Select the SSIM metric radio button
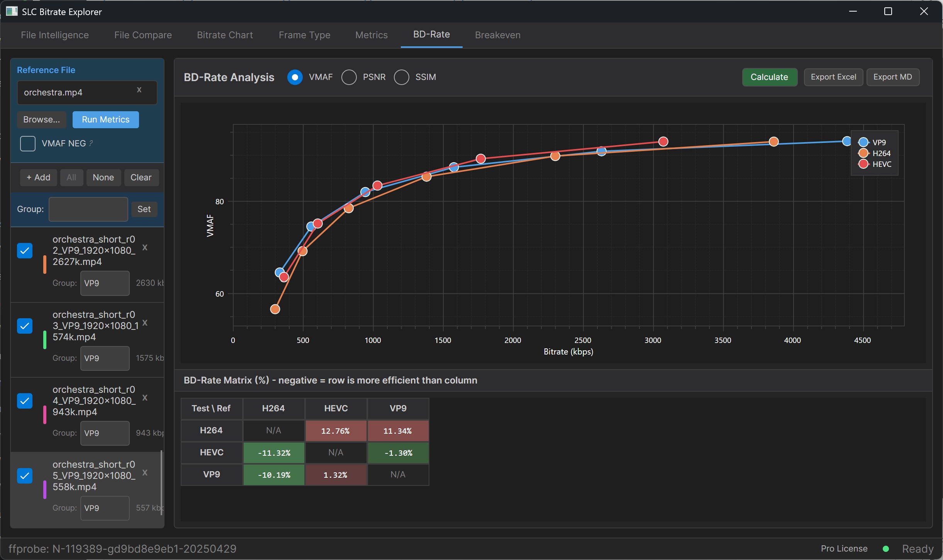 tap(402, 77)
